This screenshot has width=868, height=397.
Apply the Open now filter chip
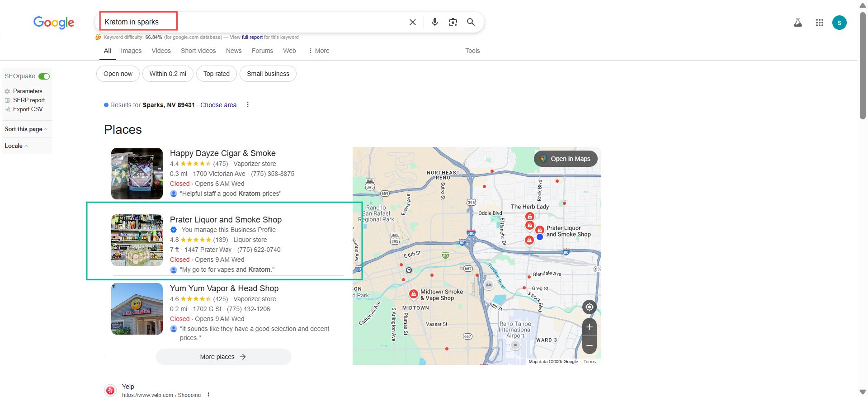(x=118, y=74)
